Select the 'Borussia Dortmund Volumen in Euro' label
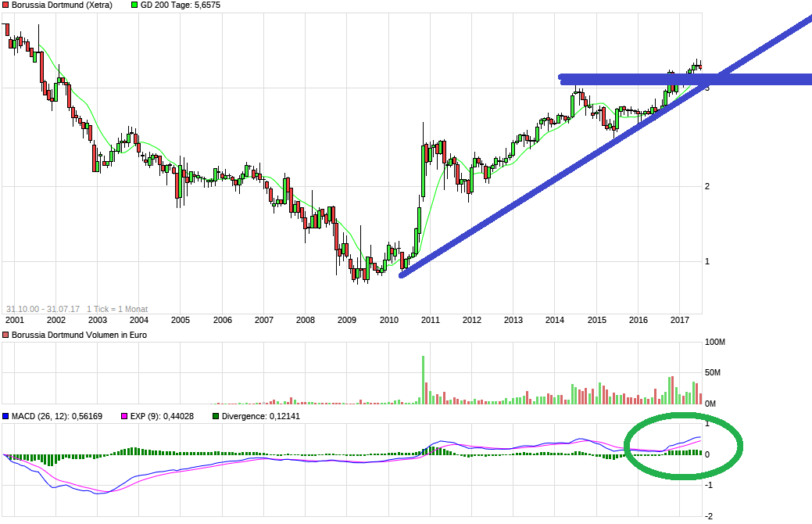 pos(79,336)
